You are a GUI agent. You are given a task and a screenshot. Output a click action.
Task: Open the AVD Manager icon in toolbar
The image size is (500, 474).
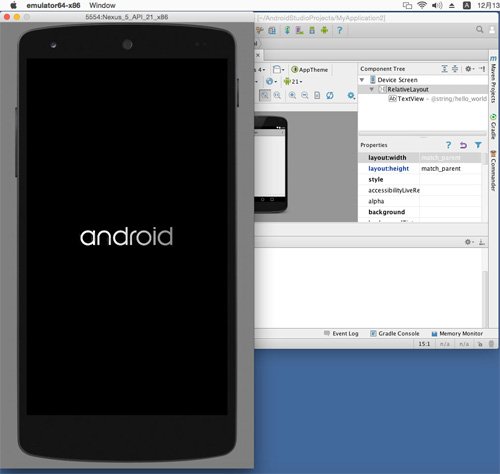point(300,30)
